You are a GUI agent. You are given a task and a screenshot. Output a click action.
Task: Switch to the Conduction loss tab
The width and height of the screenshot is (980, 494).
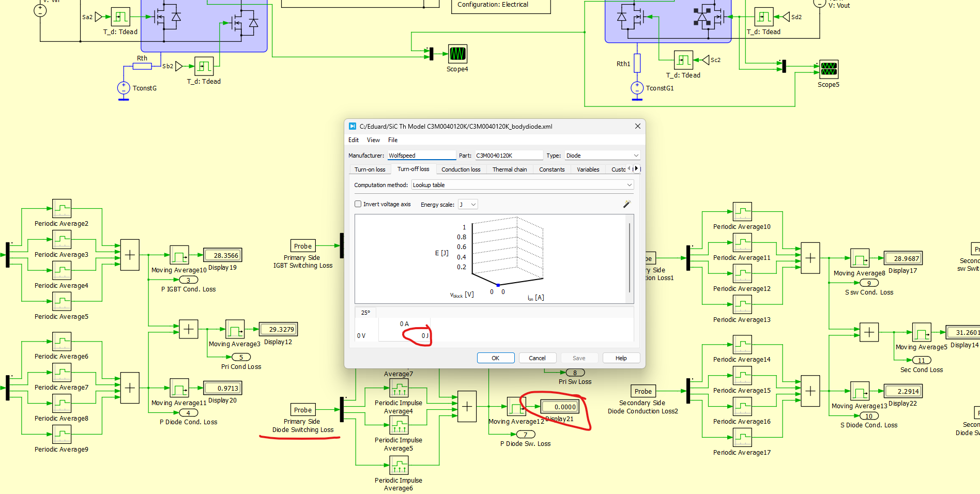461,169
